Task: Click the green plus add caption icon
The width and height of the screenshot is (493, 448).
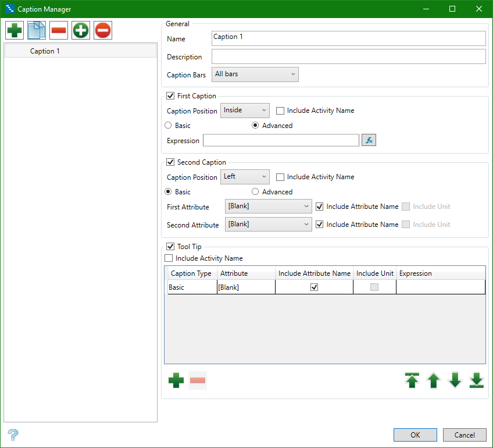Action: [x=15, y=30]
